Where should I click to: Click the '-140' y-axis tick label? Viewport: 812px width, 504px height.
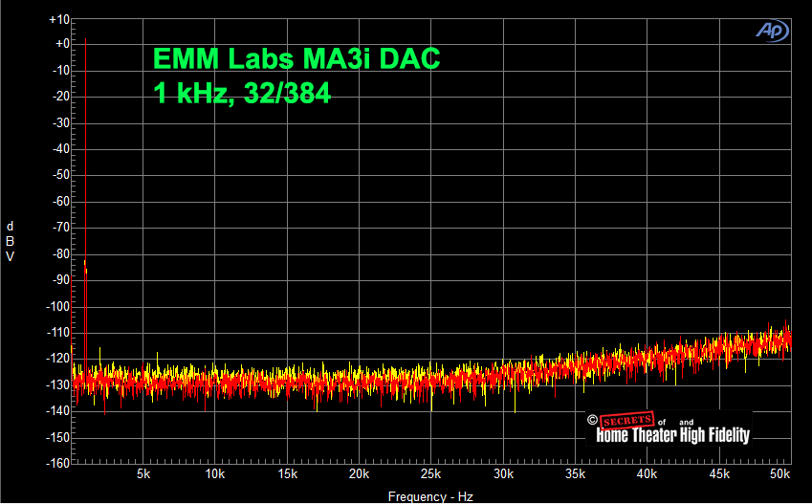pyautogui.click(x=58, y=411)
